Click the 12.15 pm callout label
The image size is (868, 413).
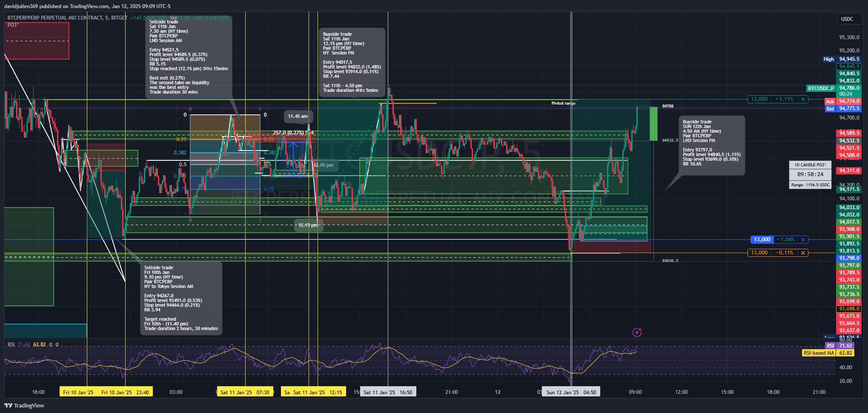[x=308, y=225]
